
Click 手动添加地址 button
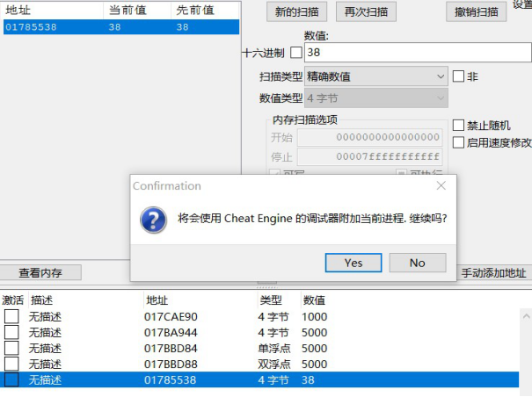[493, 272]
